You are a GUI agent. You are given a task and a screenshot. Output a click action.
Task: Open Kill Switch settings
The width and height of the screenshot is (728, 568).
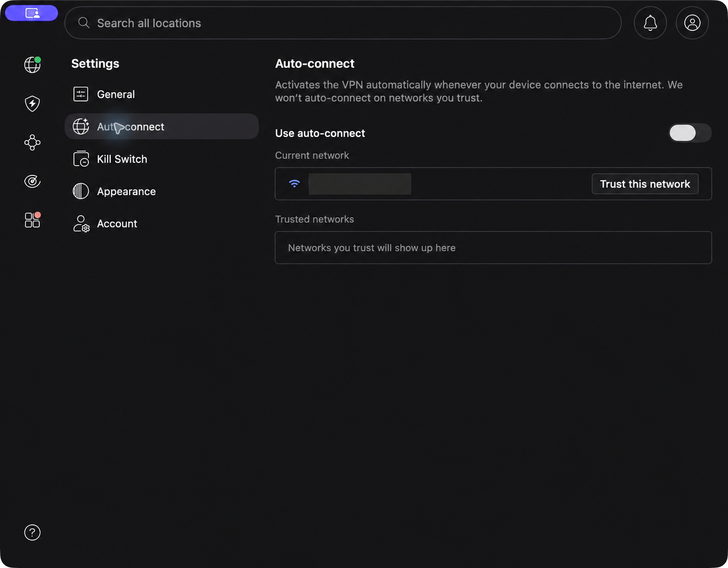tap(161, 159)
